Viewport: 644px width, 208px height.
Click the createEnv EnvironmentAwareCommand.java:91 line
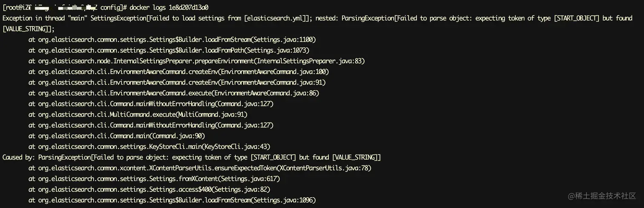177,83
